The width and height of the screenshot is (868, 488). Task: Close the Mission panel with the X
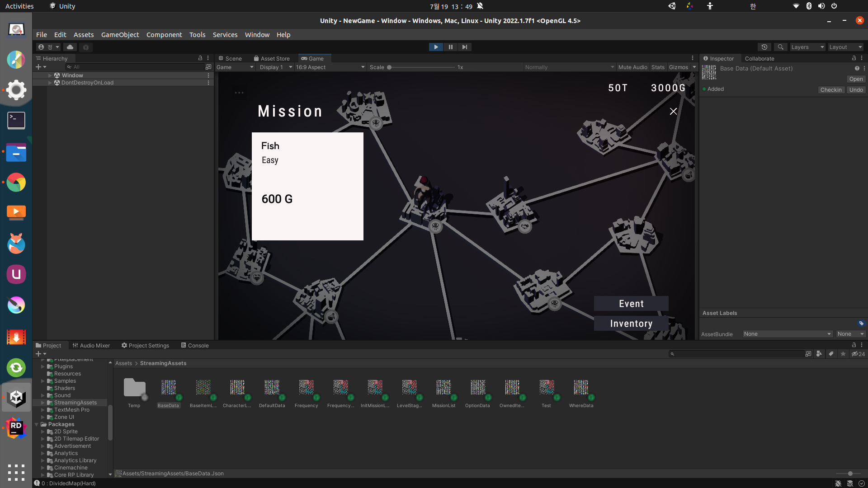tap(673, 112)
